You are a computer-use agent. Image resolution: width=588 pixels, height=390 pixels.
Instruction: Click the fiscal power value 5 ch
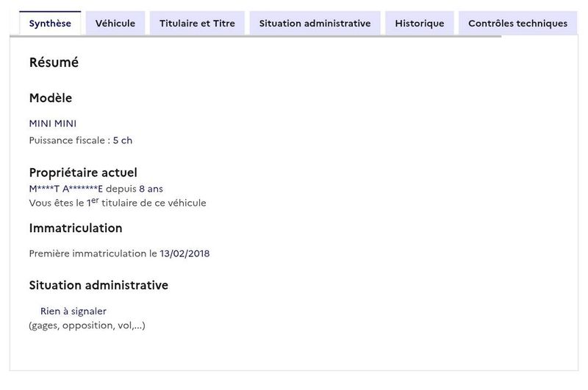(123, 140)
